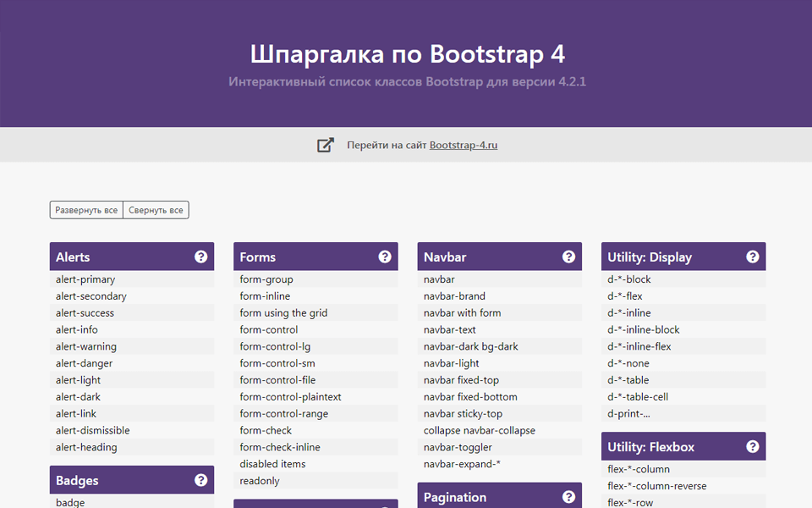The height and width of the screenshot is (508, 812).
Task: Open the readonly entry
Action: (315, 481)
